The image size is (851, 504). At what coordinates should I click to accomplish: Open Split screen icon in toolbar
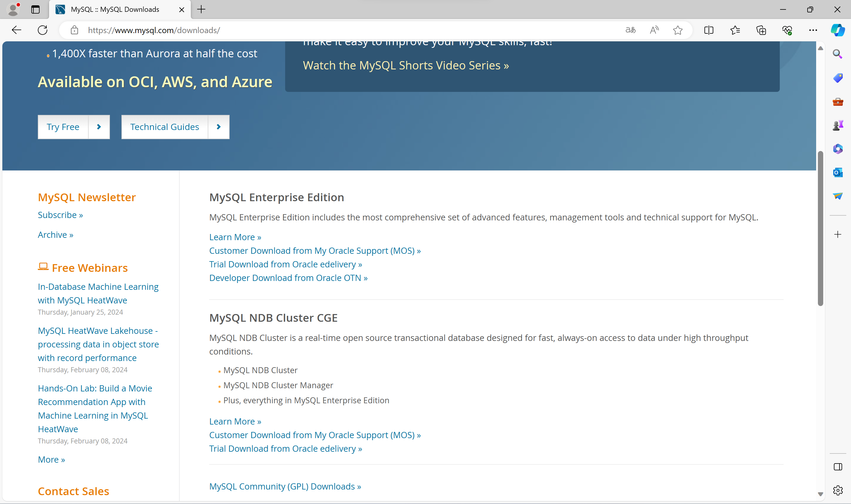click(x=709, y=30)
